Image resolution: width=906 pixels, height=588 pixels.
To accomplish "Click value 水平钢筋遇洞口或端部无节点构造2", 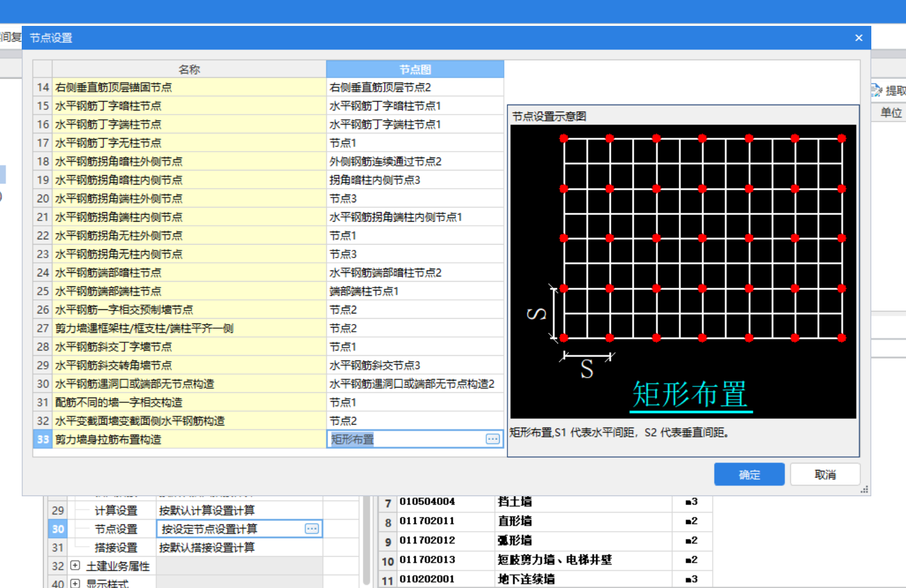I will pos(412,383).
